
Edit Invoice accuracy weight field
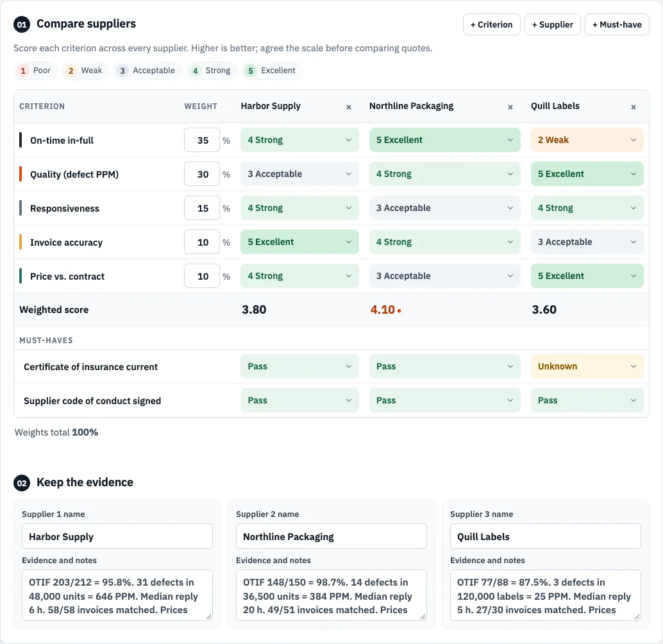pos(202,242)
